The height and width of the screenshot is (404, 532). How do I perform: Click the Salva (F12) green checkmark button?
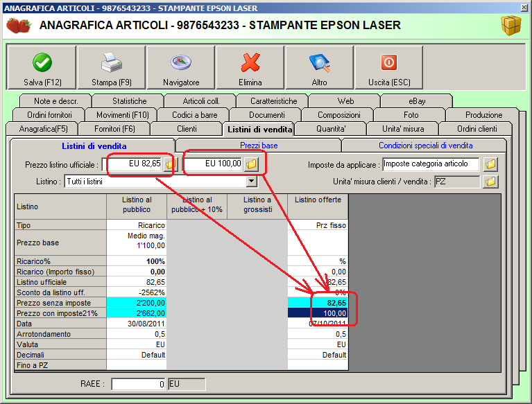coord(42,67)
